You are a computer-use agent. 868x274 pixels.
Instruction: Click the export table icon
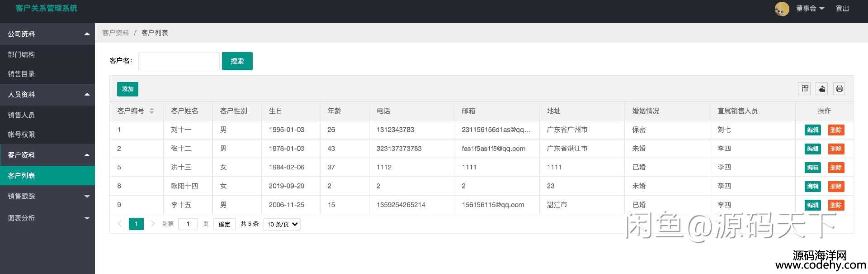(x=822, y=89)
